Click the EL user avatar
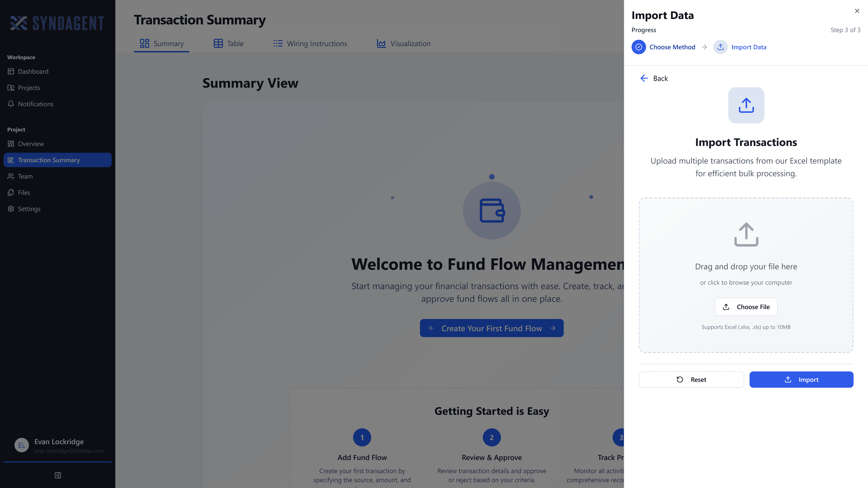This screenshot has width=868, height=488. [21, 445]
